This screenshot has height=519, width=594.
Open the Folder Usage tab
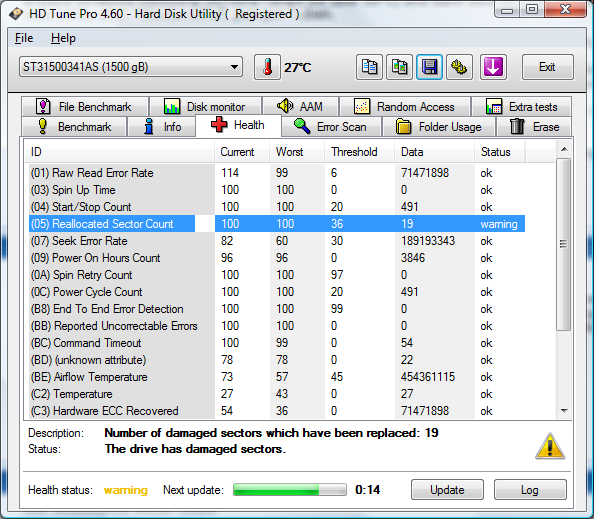[x=439, y=127]
